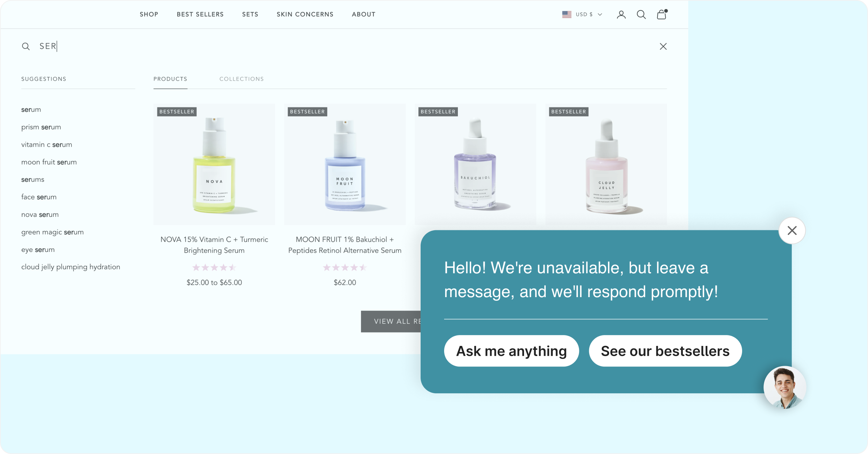Switch to the COLLECTIONS tab
868x454 pixels.
pyautogui.click(x=242, y=79)
